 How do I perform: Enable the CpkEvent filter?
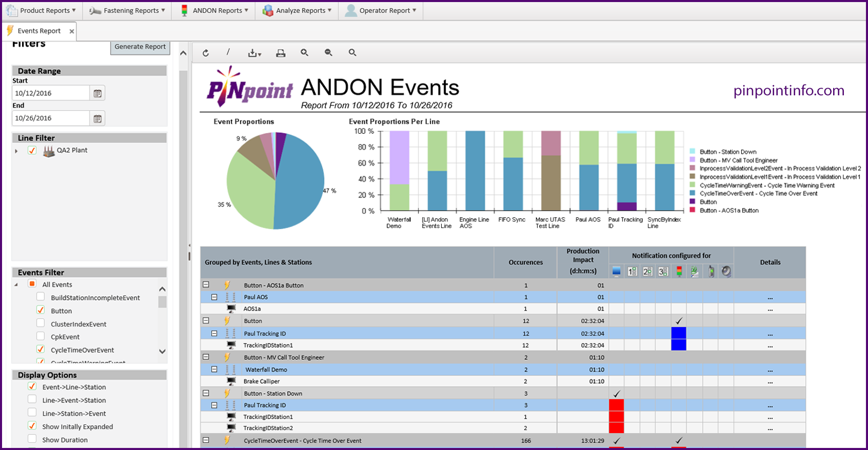(40, 336)
